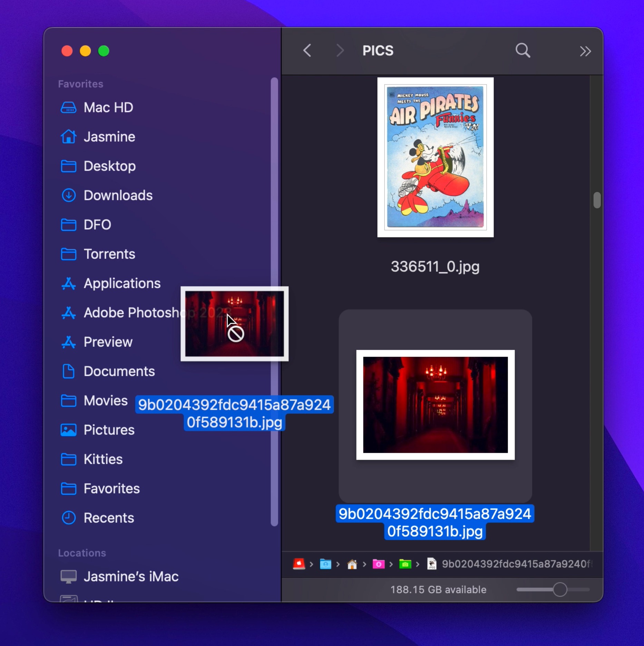The image size is (644, 646).
Task: Click the Favorites section header in the sidebar
Action: pos(81,84)
